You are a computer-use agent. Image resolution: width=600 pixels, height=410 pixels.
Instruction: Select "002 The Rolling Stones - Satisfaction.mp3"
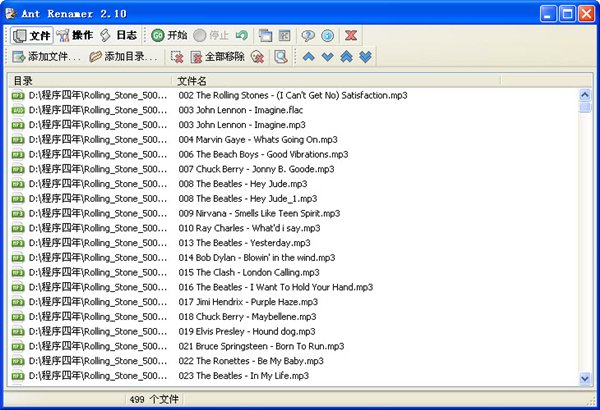pos(293,95)
